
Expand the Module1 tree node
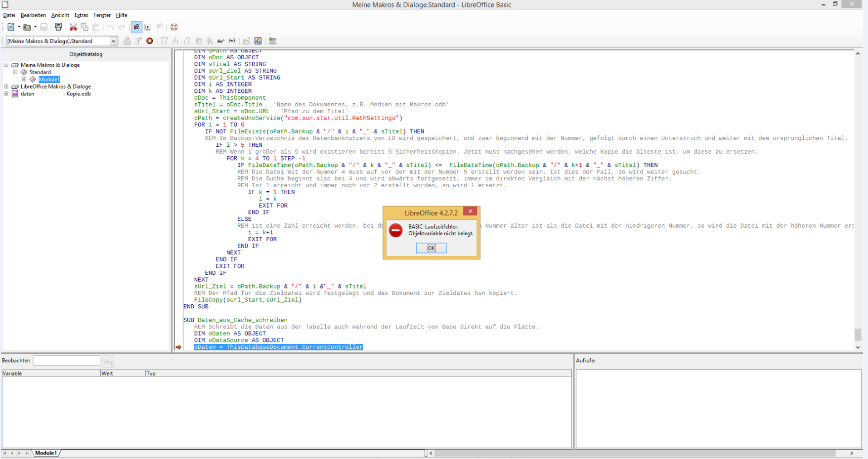[24, 79]
